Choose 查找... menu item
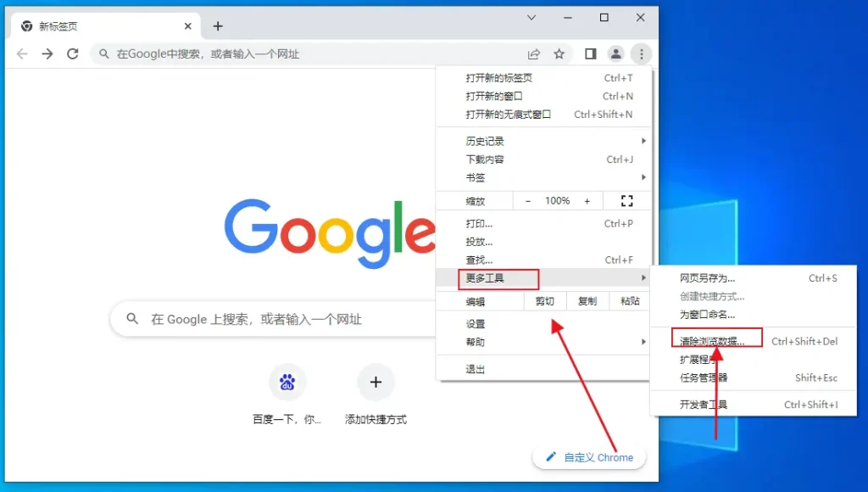The height and width of the screenshot is (492, 868). 543,260
